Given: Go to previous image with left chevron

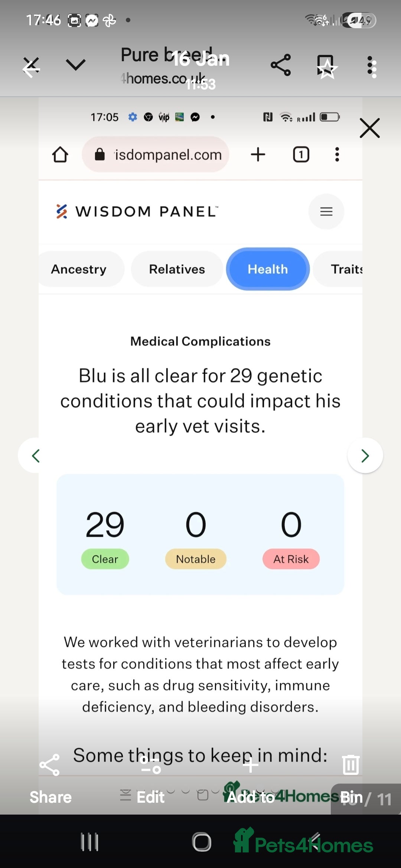Looking at the screenshot, I should click(36, 456).
